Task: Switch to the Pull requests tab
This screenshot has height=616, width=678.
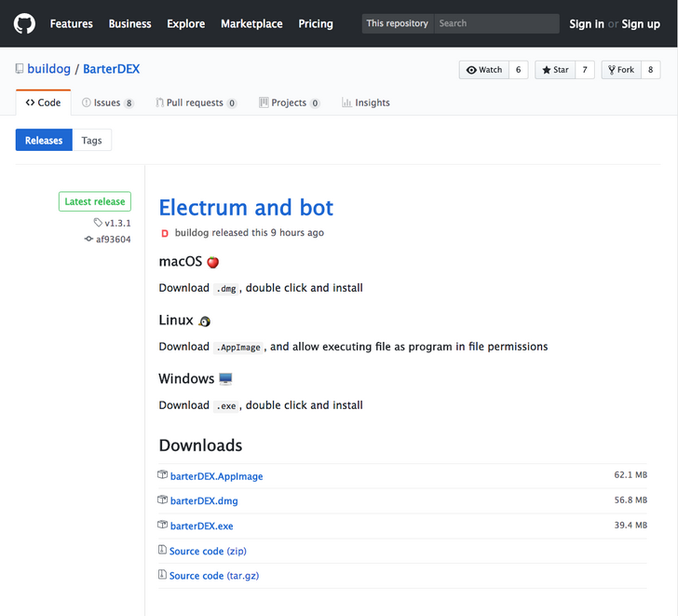Action: [196, 103]
